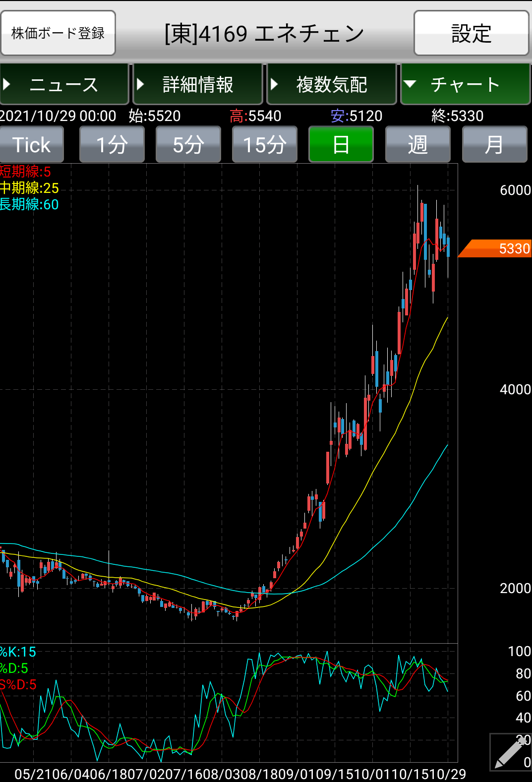This screenshot has height=782, width=532.
Task: Expand the 詳細情報 section arrow
Action: pyautogui.click(x=140, y=84)
